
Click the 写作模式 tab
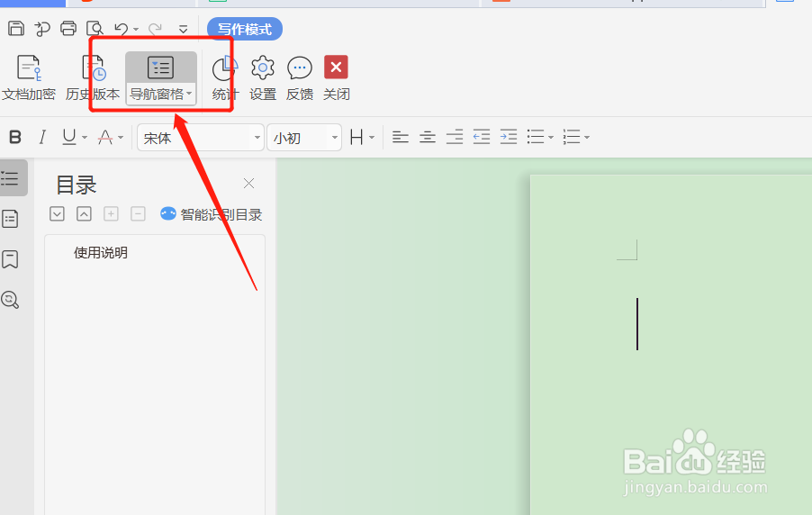(x=245, y=29)
